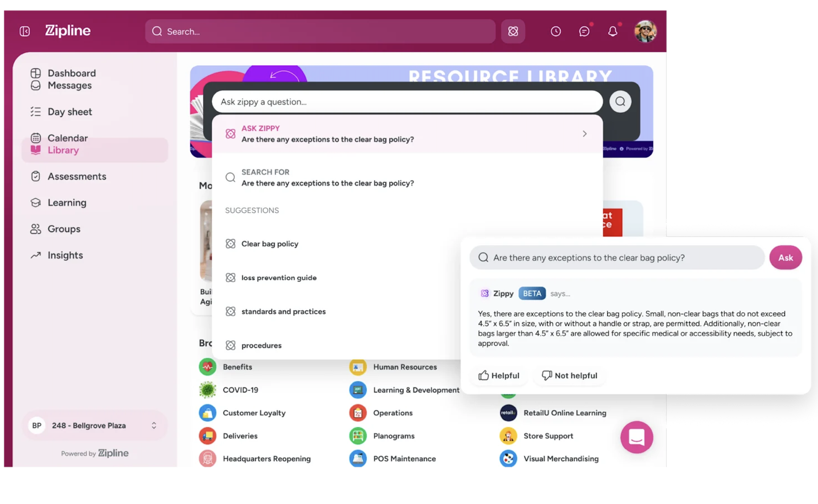The width and height of the screenshot is (818, 504).
Task: Open notifications bell icon
Action: point(612,31)
